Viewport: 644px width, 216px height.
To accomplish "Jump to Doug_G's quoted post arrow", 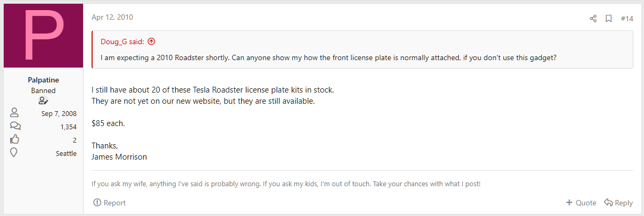I will [152, 41].
